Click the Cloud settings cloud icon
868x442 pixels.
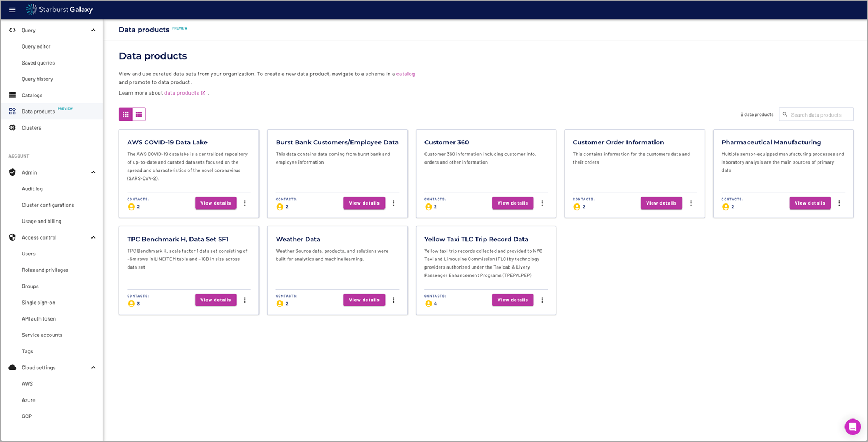[12, 368]
